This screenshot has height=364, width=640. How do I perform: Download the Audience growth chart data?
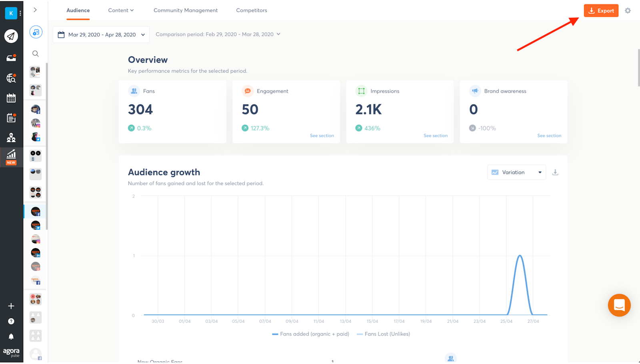(x=555, y=172)
